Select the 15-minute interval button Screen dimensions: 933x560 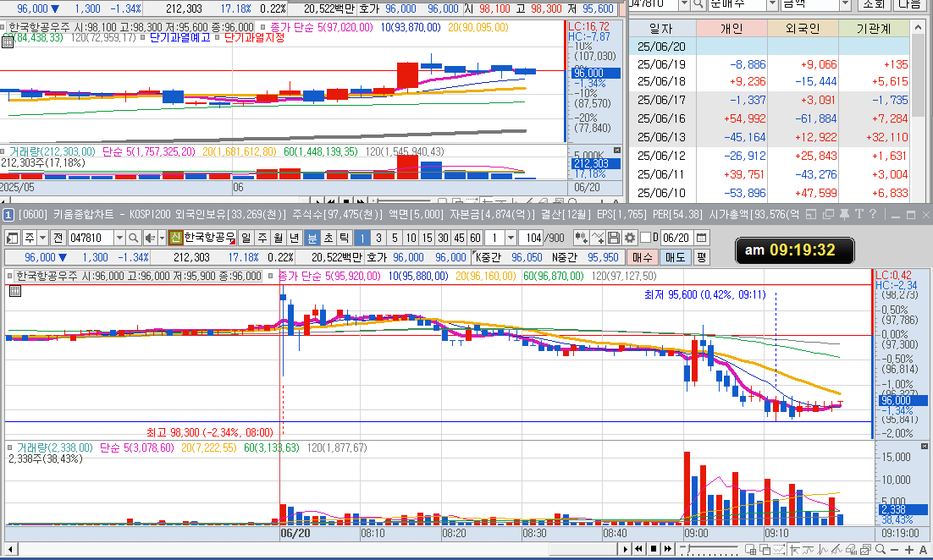click(428, 238)
